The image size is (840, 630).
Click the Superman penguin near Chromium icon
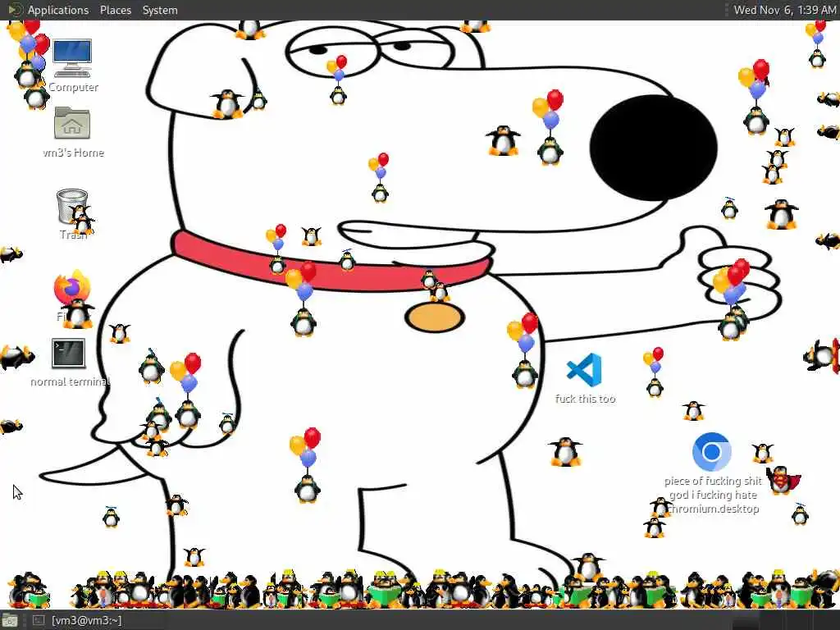tap(783, 479)
